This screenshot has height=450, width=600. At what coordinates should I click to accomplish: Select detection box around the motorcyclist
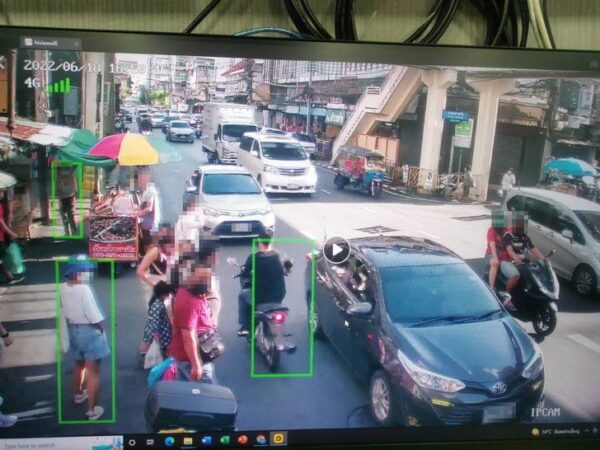[282, 306]
